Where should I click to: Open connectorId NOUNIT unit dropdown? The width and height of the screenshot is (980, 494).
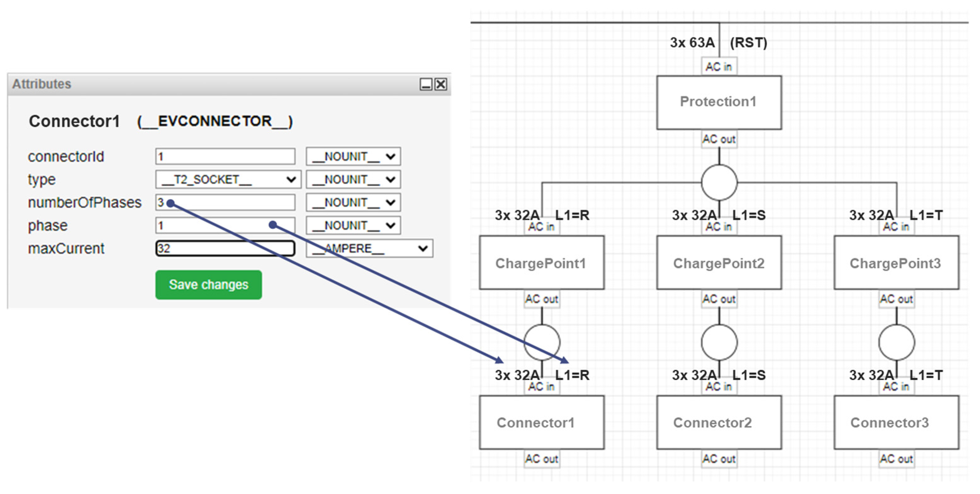pos(353,156)
